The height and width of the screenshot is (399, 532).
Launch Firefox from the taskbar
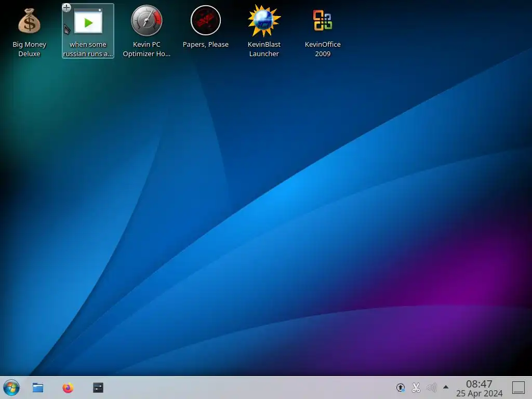click(68, 388)
